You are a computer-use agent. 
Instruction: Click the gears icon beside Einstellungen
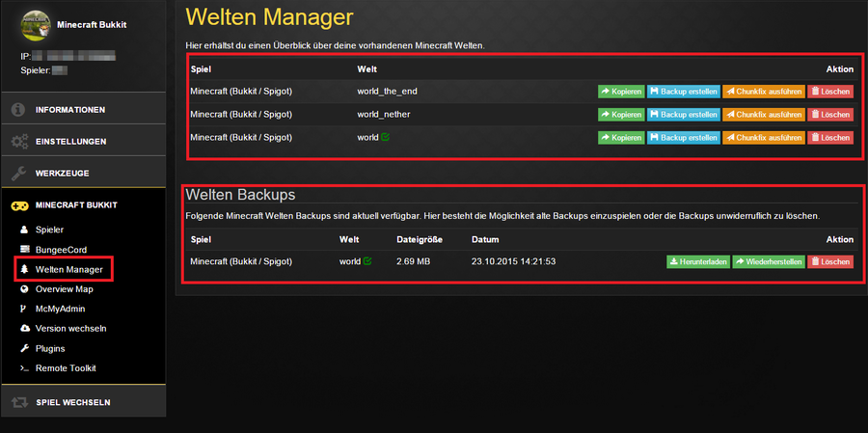point(19,142)
